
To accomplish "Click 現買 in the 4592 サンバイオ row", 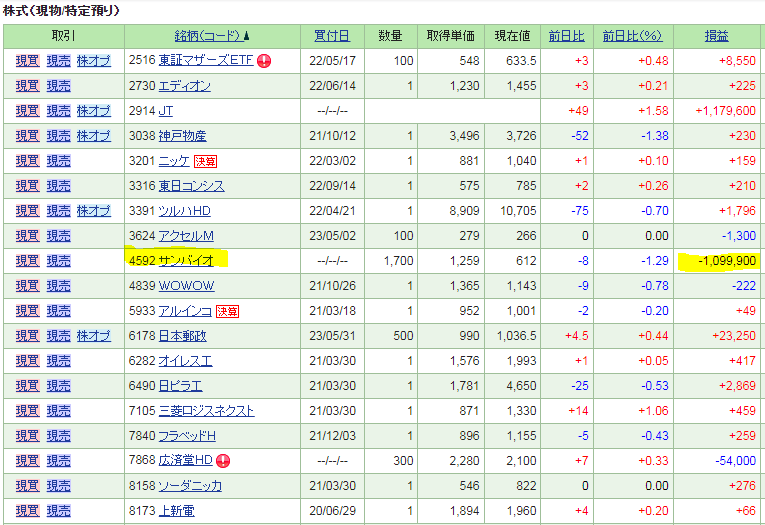I will pos(27,261).
